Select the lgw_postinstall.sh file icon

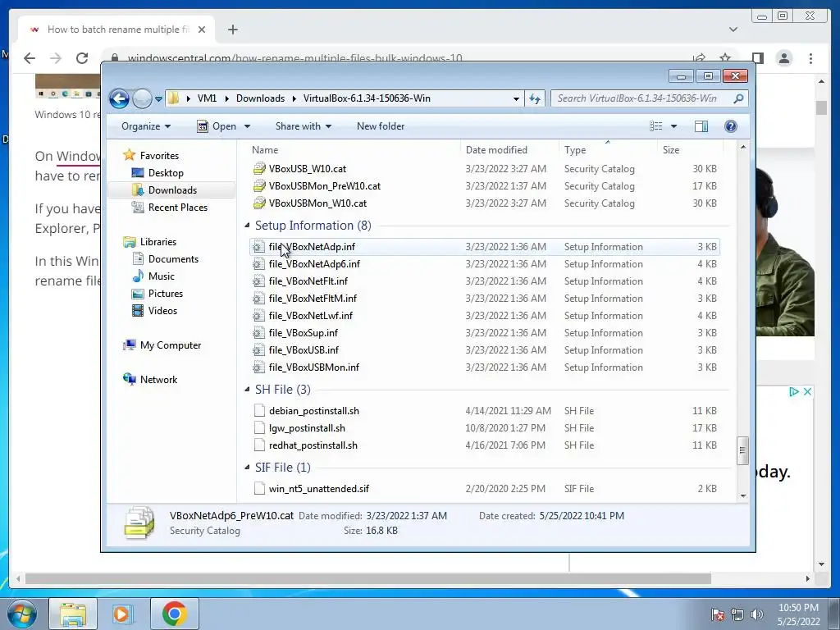tap(259, 428)
